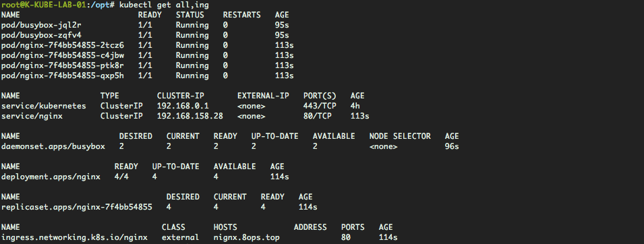This screenshot has width=644, height=244.
Task: Click the HOSTS column header
Action: 225,228
